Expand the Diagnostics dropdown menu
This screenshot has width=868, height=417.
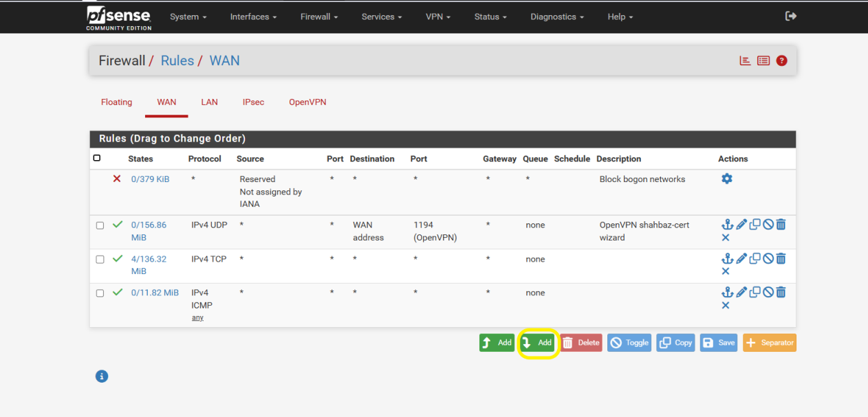point(556,16)
